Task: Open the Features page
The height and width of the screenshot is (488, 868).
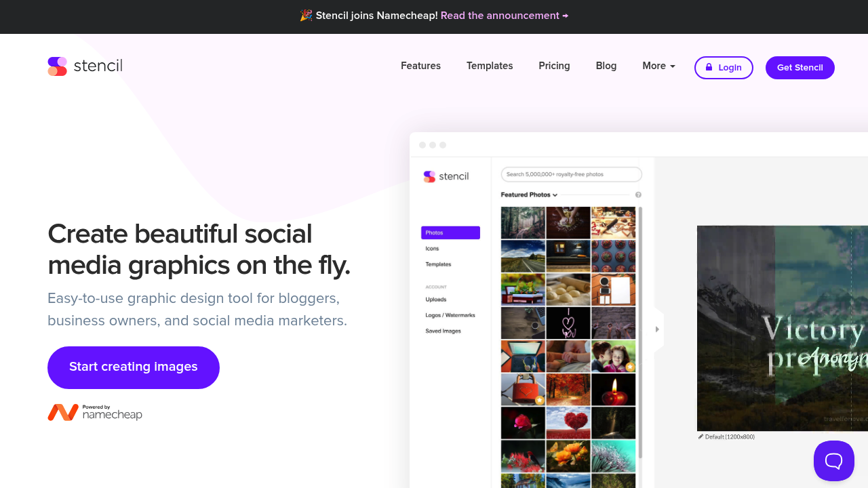Action: pos(420,66)
